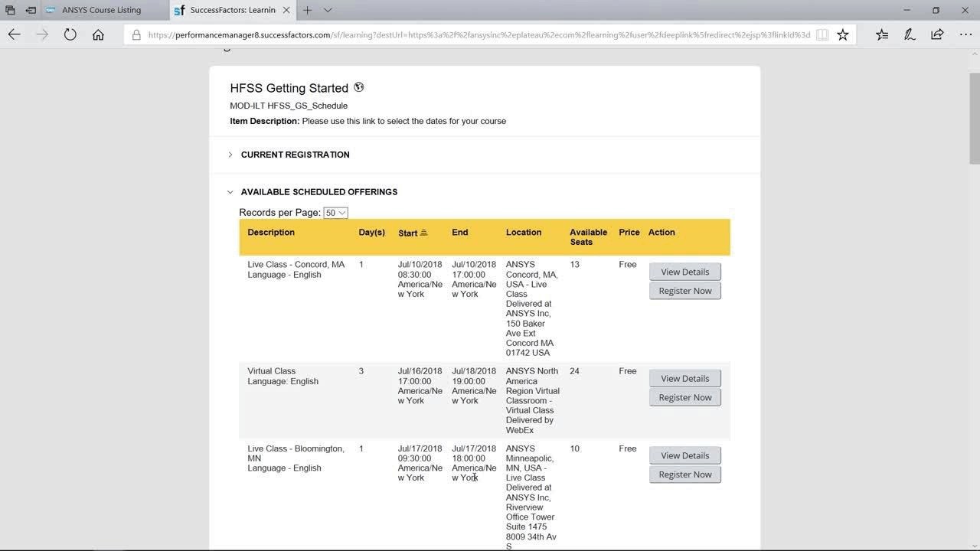View details for Bloomington, MN class

(685, 455)
